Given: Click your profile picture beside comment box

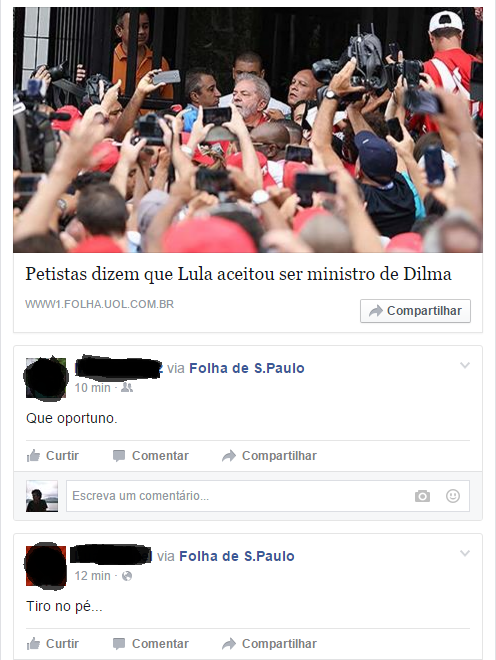Looking at the screenshot, I should [x=42, y=496].
